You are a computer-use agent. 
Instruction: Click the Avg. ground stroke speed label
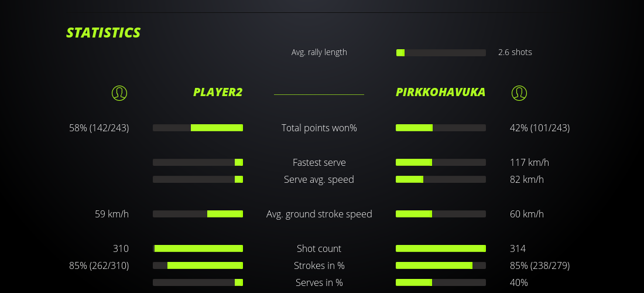319,214
